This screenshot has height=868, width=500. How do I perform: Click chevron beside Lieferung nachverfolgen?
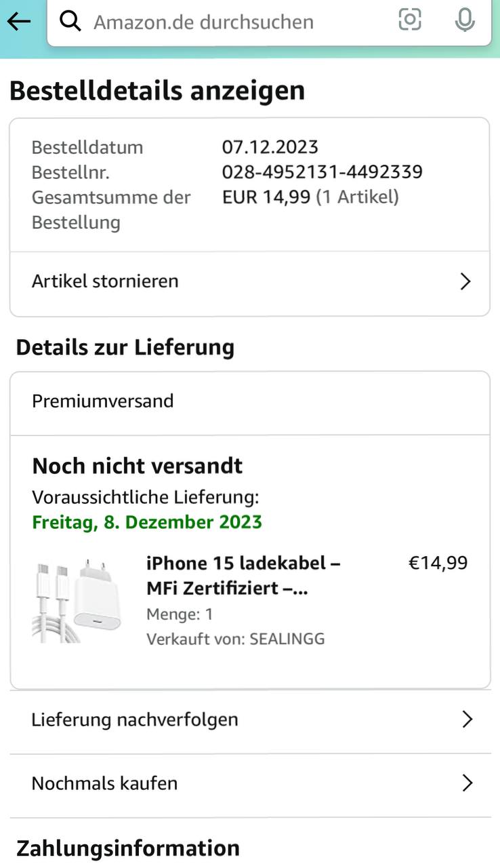[x=466, y=719]
